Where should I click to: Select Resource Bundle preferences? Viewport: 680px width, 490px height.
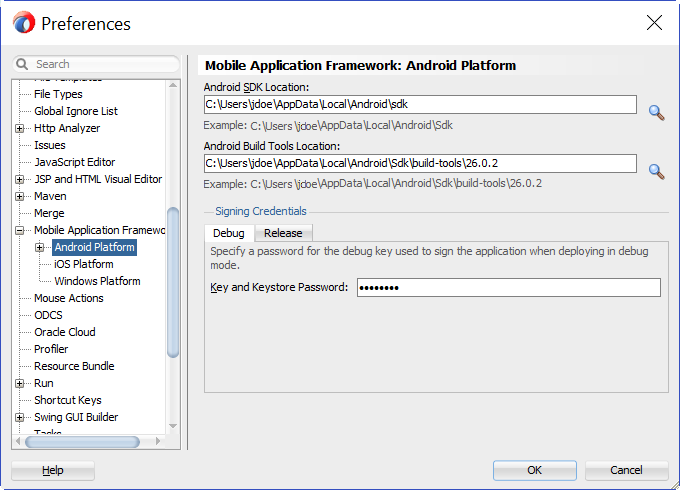coord(74,366)
